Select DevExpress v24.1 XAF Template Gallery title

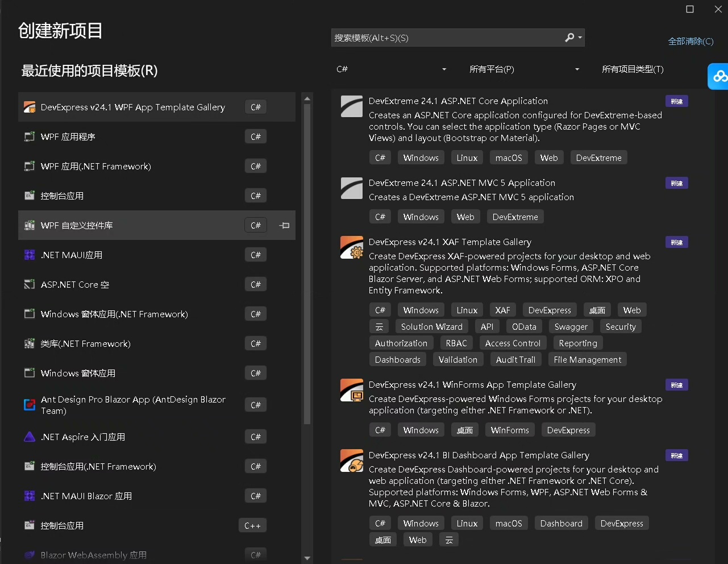coord(450,242)
